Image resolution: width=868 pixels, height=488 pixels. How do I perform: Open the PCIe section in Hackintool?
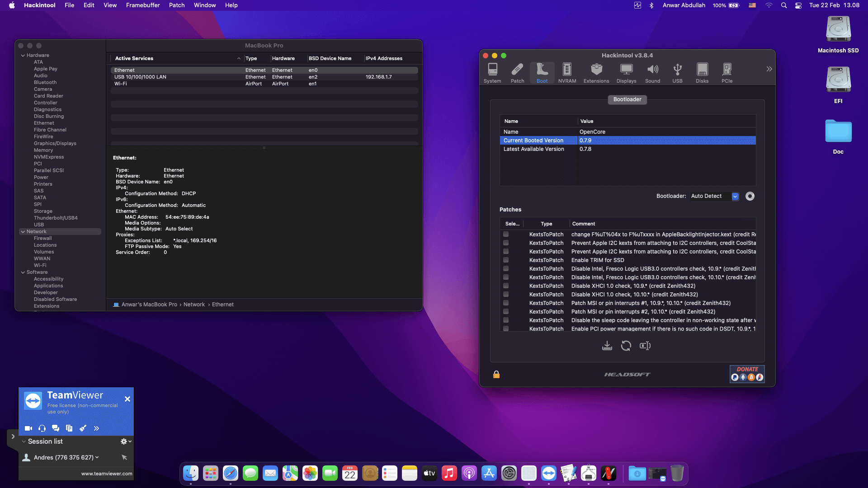pos(727,73)
